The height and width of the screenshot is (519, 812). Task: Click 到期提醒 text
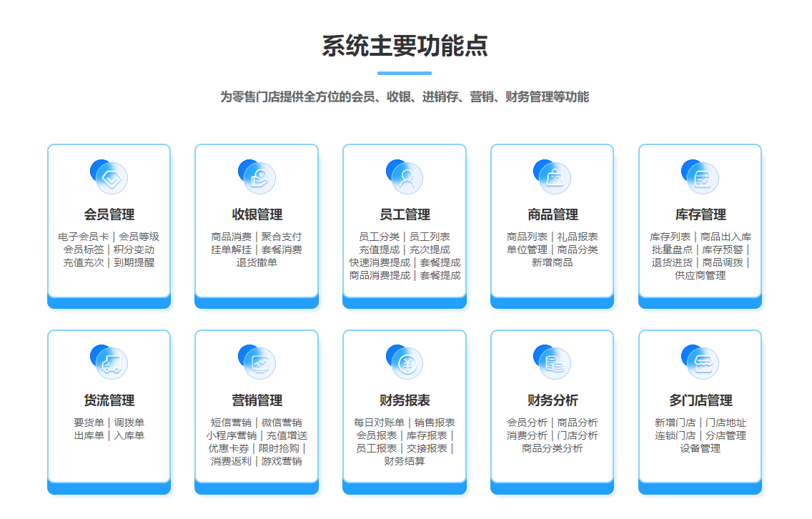[x=134, y=262]
